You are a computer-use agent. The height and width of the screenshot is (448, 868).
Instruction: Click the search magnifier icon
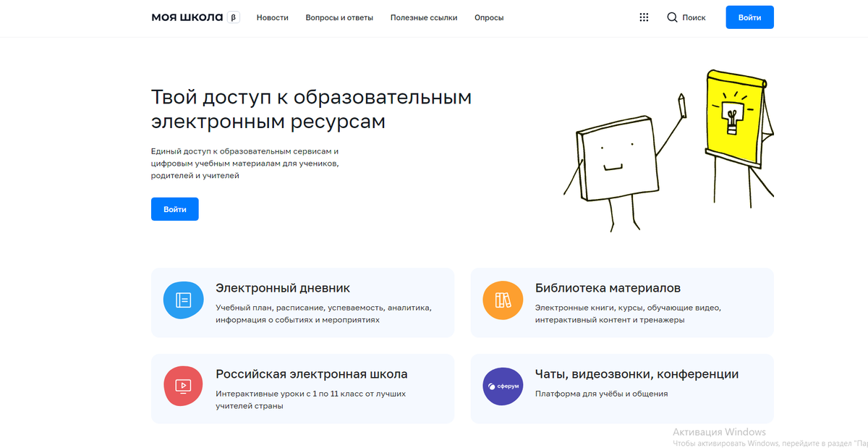pyautogui.click(x=671, y=17)
